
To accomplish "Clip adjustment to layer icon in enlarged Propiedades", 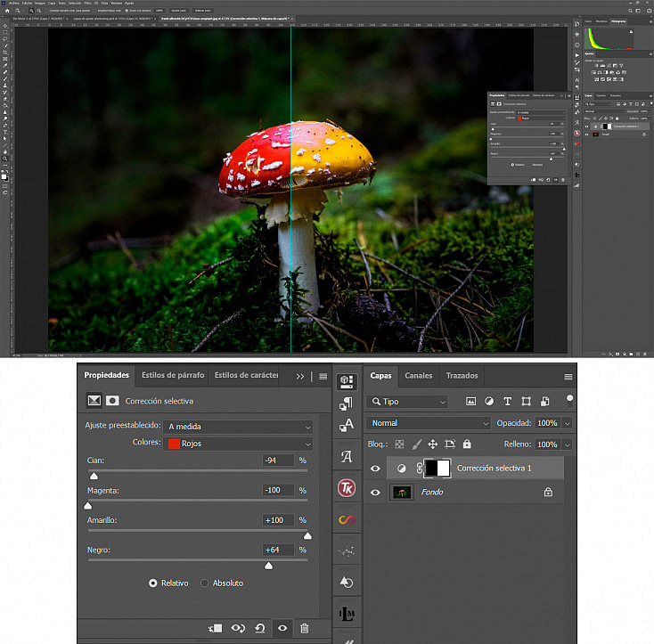I will click(216, 628).
